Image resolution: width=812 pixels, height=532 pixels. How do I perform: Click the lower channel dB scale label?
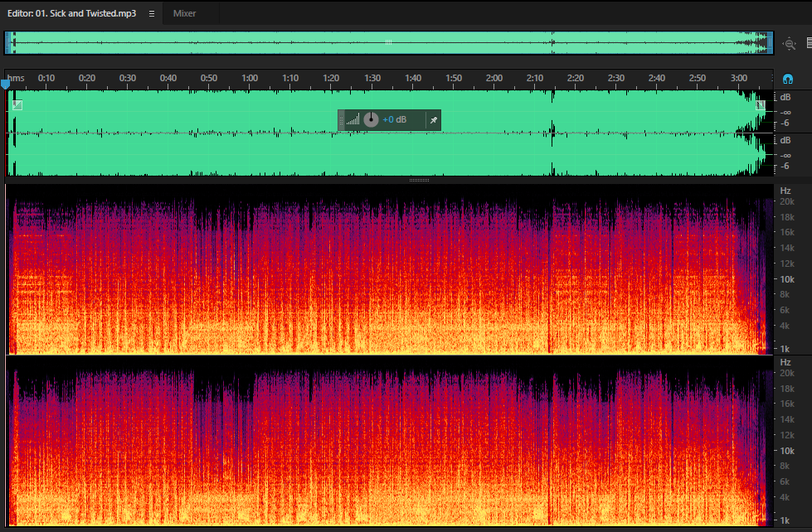(785, 140)
